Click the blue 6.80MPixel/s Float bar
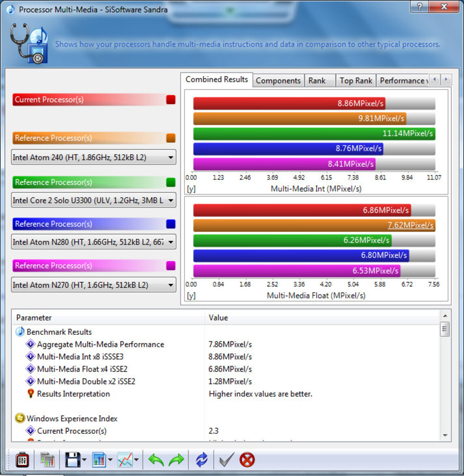This screenshot has width=464, height=476. [x=301, y=255]
